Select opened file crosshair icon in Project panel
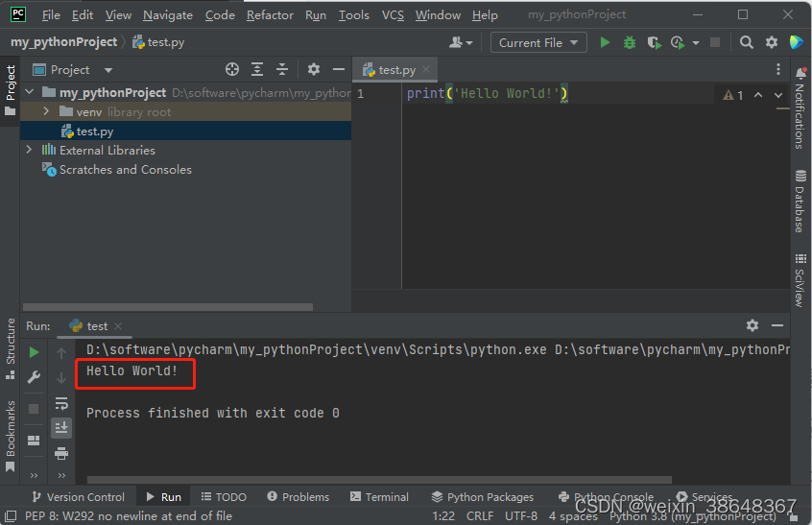 tap(232, 69)
